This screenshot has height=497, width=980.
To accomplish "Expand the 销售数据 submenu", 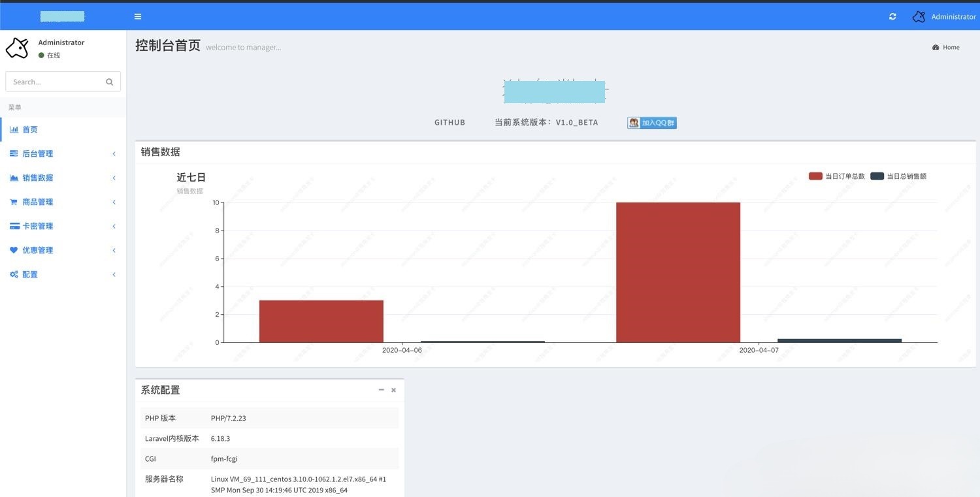I will point(39,178).
